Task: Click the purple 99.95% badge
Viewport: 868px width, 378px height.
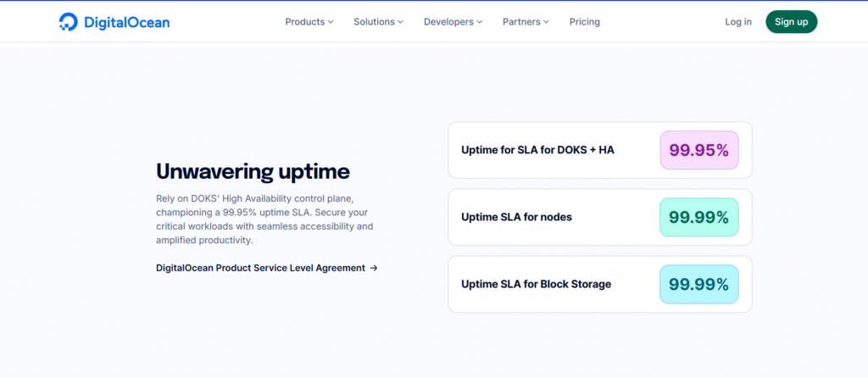Action: 698,150
